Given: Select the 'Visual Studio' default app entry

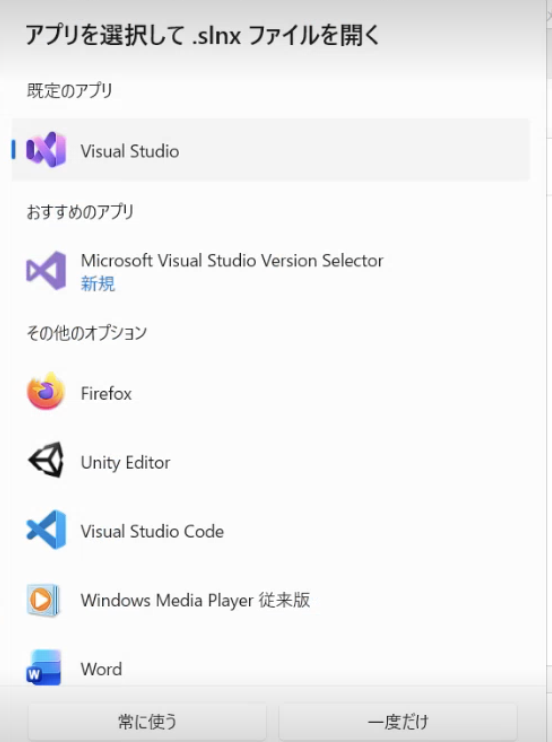Looking at the screenshot, I should point(270,150).
